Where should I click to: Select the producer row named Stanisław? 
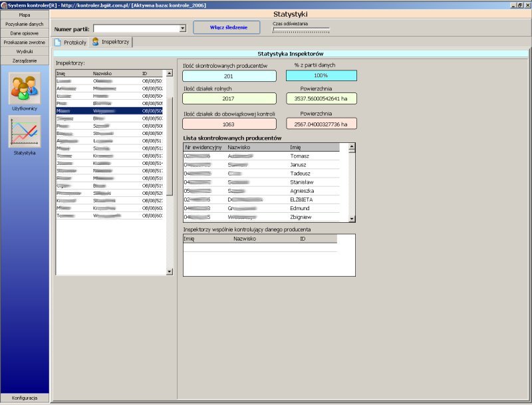point(261,182)
